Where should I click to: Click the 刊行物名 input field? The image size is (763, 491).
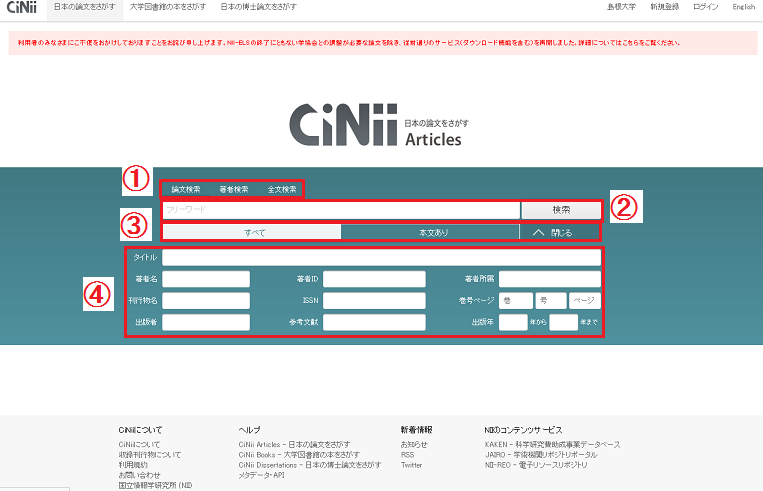(x=206, y=301)
